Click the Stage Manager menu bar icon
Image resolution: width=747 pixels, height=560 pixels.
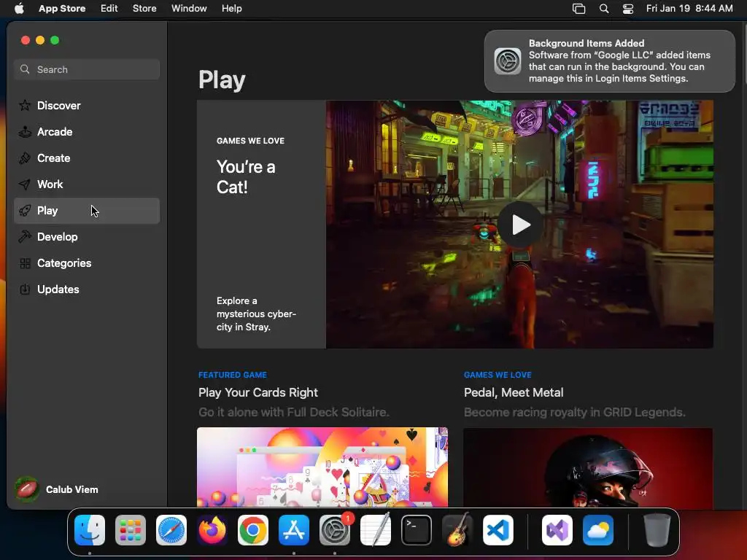click(x=578, y=9)
